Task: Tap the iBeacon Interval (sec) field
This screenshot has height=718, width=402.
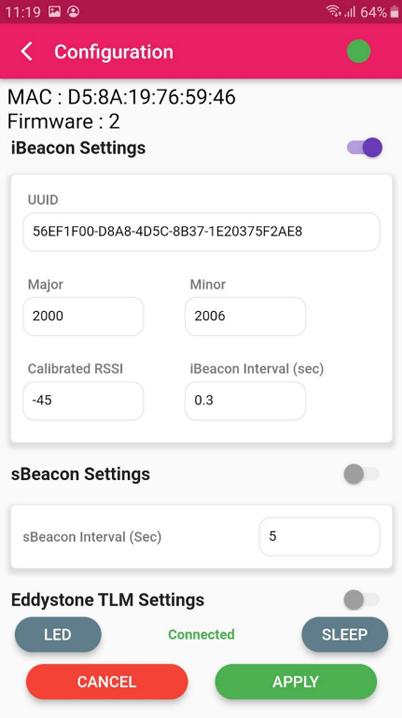Action: [x=245, y=401]
